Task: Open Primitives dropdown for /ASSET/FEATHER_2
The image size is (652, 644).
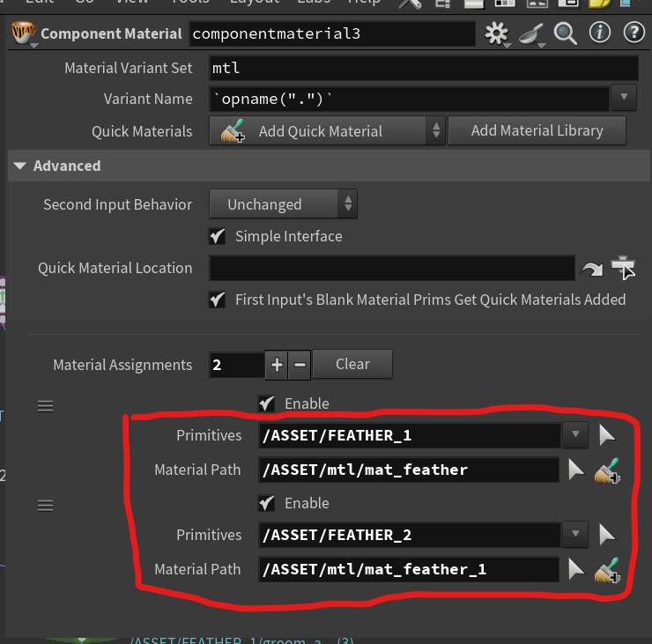Action: click(x=575, y=535)
